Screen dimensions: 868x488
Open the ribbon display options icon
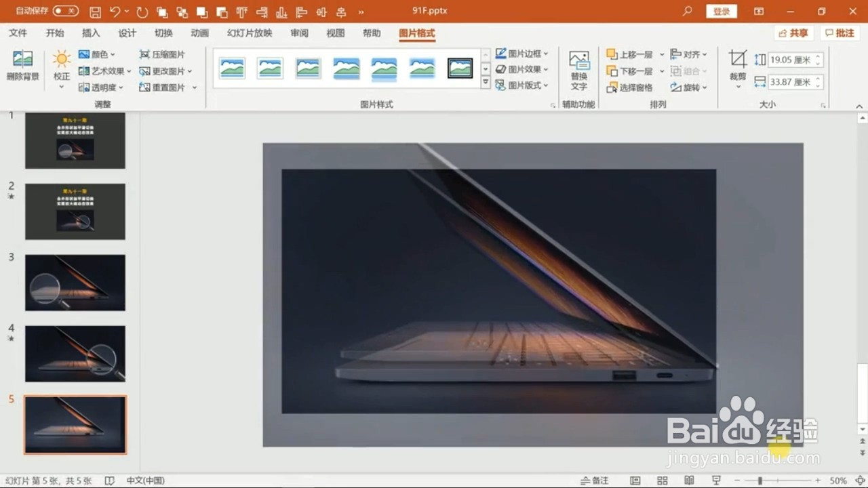pos(759,12)
